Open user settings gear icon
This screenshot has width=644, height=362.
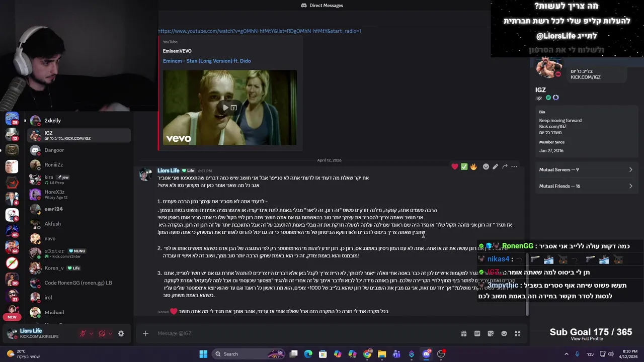121,333
